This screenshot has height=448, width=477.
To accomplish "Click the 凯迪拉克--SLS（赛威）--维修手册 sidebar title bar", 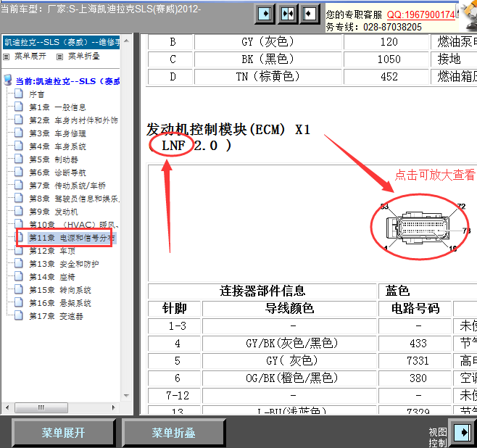I will point(62,42).
